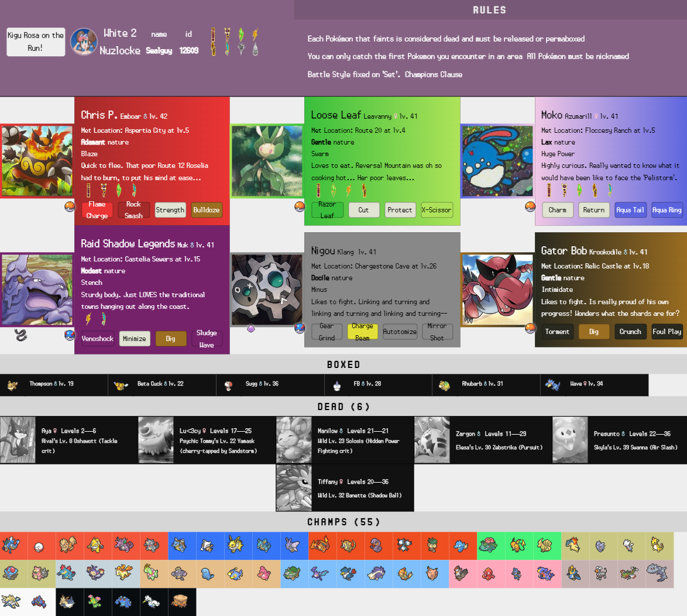Screen dimensions: 687x616
Task: Click the Jolteon sprite in Champs
Action: [235, 545]
